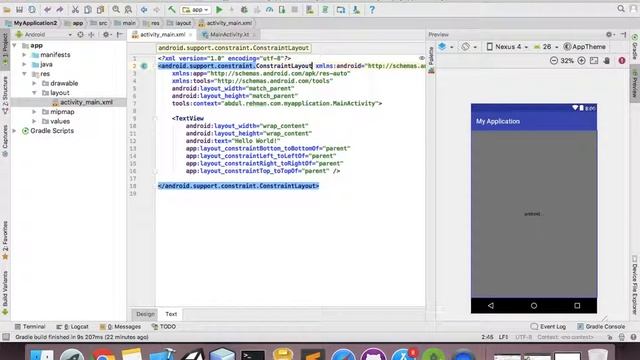
Task: Switch to the Text tab
Action: point(171,314)
